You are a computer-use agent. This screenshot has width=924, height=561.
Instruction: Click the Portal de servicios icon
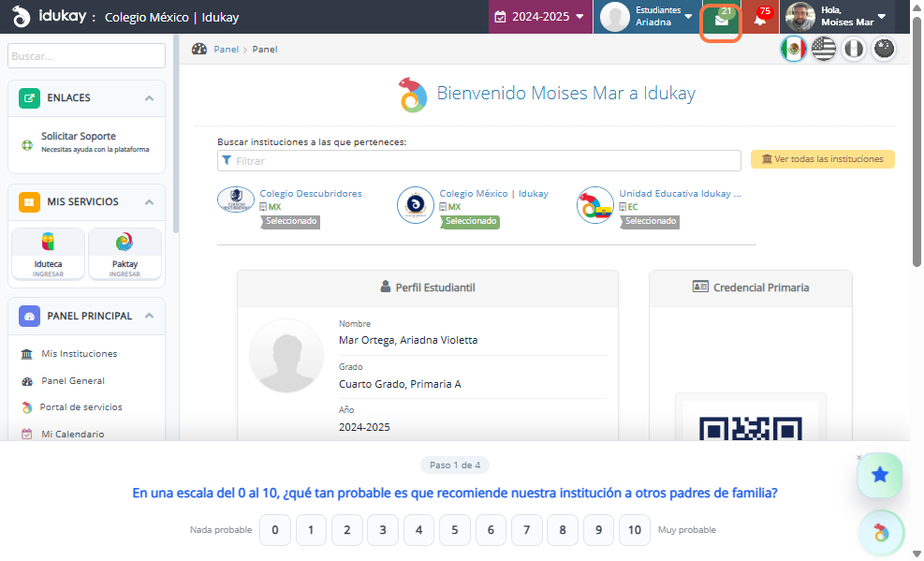(26, 407)
